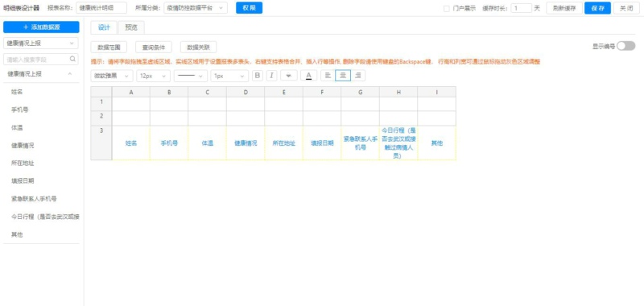Open the 微软雅黑 font family dropdown
Screen dimensions: 644x306
[x=111, y=76]
